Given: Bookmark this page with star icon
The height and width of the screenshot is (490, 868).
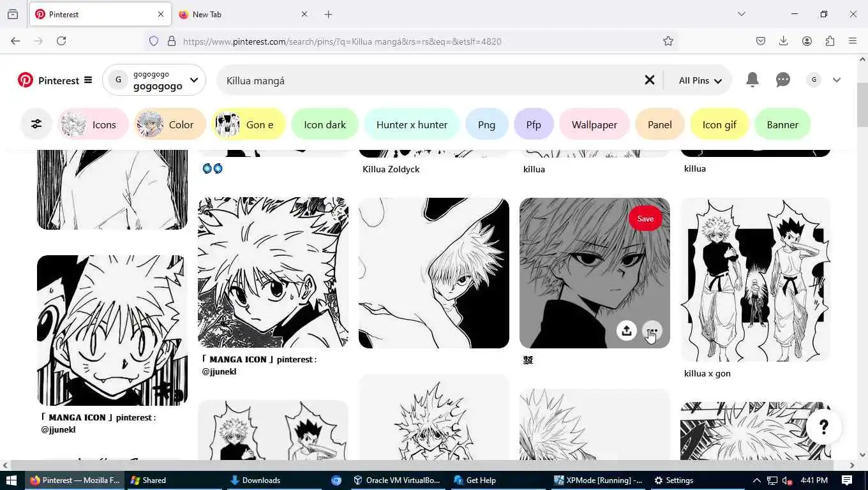Looking at the screenshot, I should 668,41.
